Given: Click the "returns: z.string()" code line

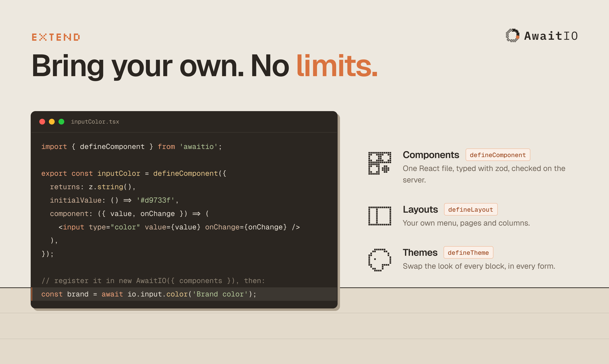Looking at the screenshot, I should pyautogui.click(x=93, y=187).
